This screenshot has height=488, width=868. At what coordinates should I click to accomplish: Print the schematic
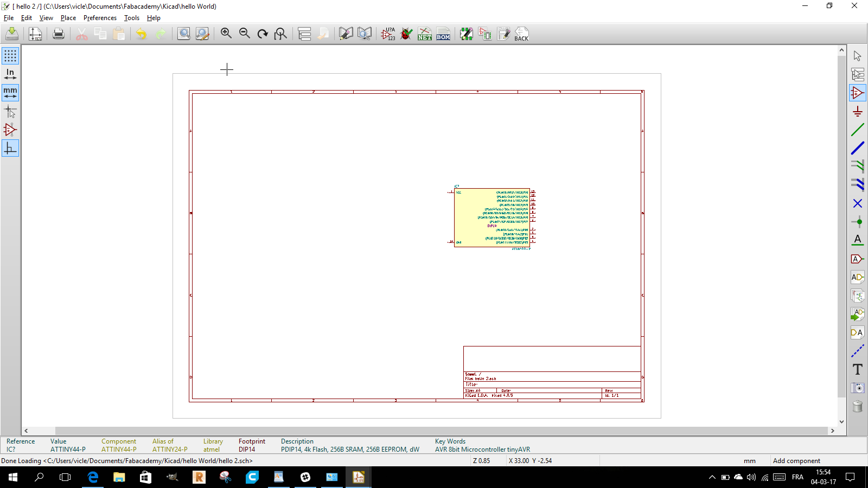pos(59,34)
